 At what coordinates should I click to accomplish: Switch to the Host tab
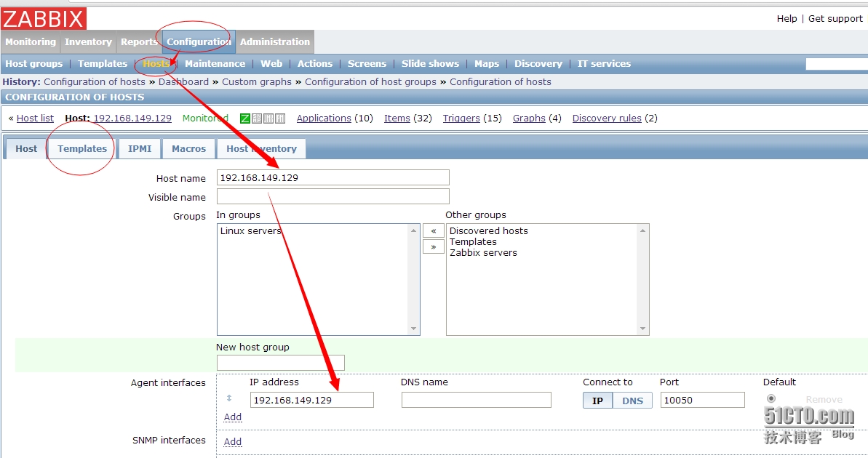[x=26, y=149]
